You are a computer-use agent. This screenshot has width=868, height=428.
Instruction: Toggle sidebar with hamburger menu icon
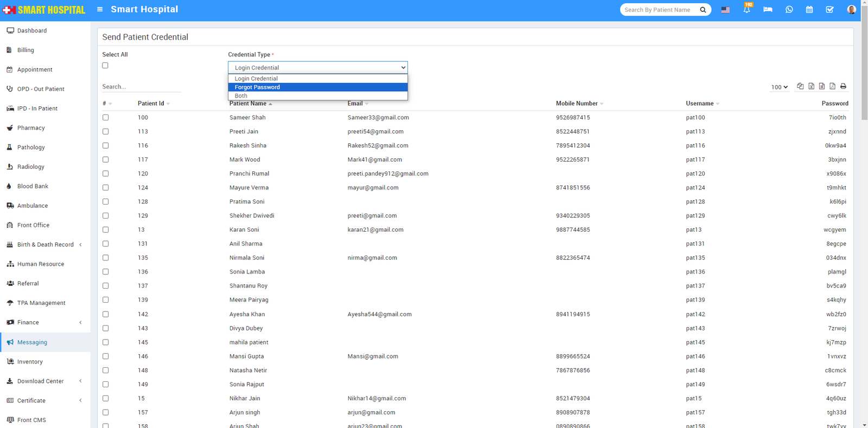pyautogui.click(x=100, y=9)
